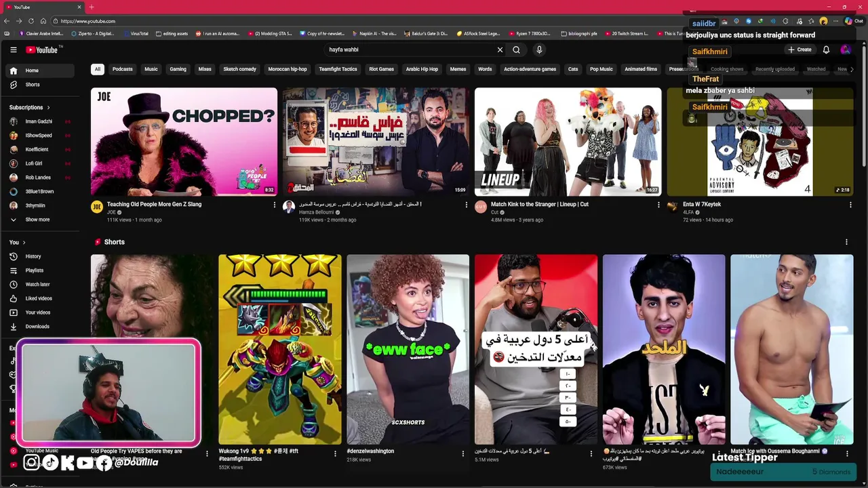Open the YouTube hamburger guide menu
This screenshot has width=868, height=488.
pyautogui.click(x=13, y=49)
